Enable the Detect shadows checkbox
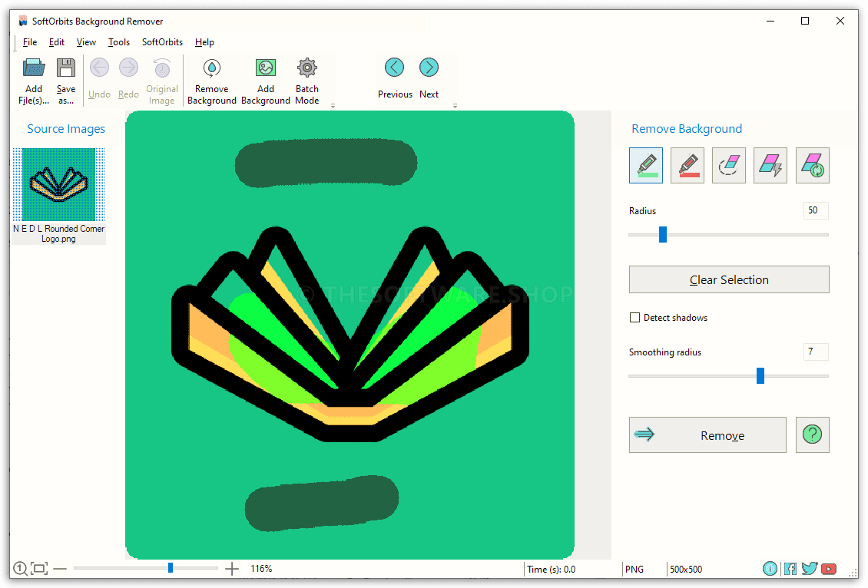Screen dimensions: 868x588 coord(635,318)
